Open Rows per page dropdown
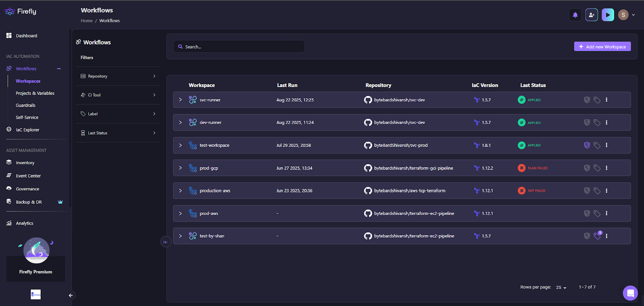The width and height of the screenshot is (644, 306). pyautogui.click(x=561, y=287)
